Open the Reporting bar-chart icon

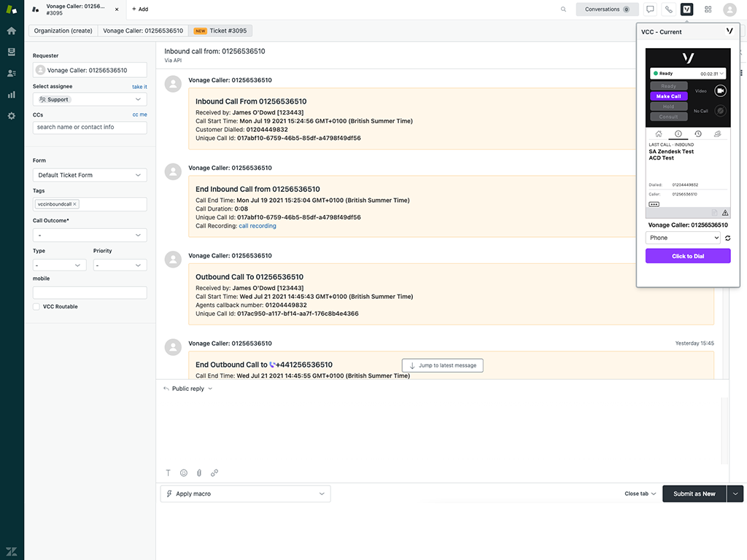pyautogui.click(x=12, y=95)
